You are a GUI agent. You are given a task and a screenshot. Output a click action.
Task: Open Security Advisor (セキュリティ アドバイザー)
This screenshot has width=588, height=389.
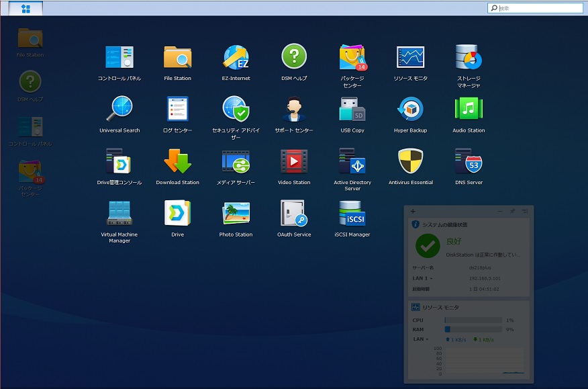[x=236, y=109]
